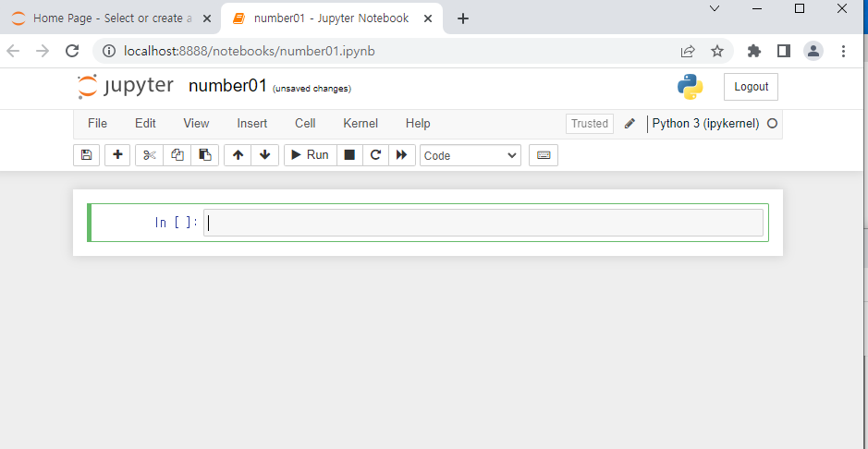Rename notebook by clicking number01 title
Viewport: 868px width, 449px height.
click(228, 86)
